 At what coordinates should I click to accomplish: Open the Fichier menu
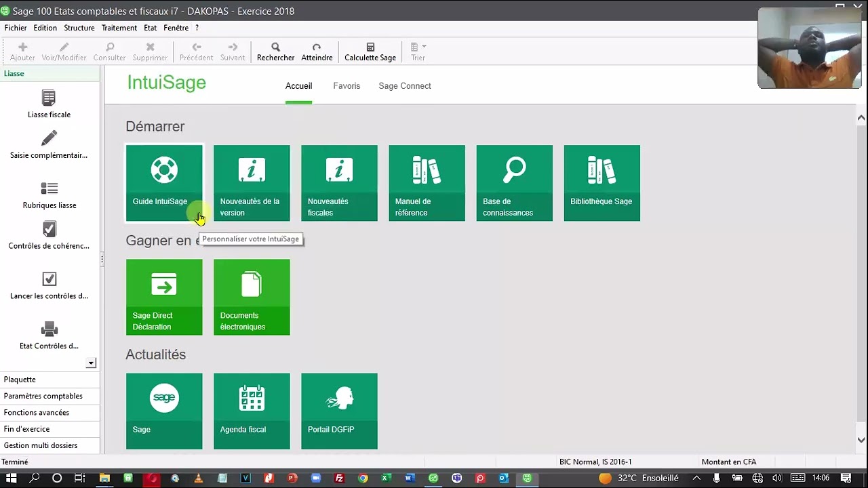pos(16,28)
